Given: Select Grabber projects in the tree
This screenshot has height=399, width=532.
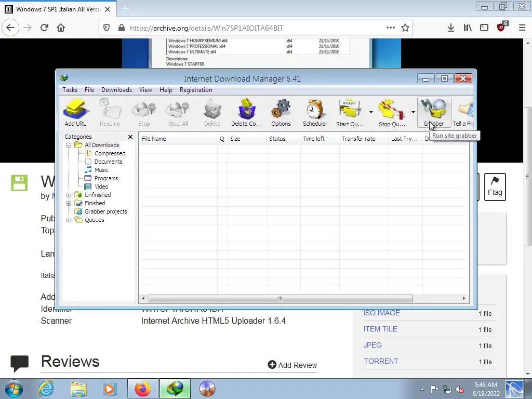Looking at the screenshot, I should coord(105,211).
